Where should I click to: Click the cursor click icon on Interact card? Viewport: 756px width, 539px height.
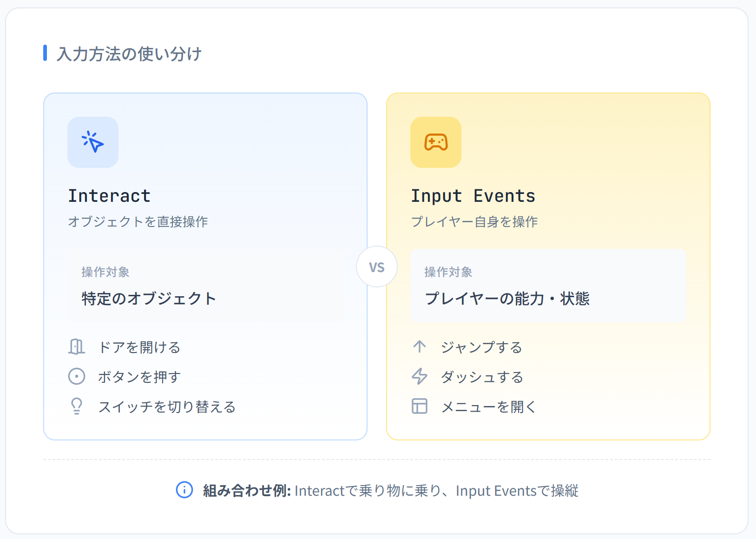92,142
